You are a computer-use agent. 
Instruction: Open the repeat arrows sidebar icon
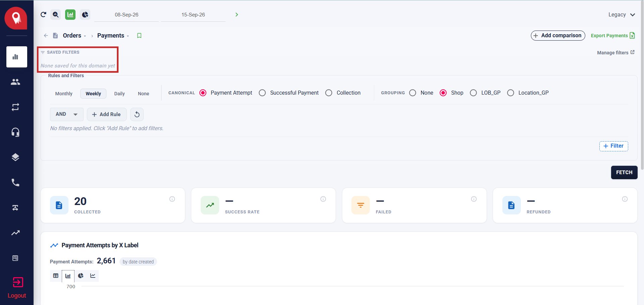coord(15,107)
